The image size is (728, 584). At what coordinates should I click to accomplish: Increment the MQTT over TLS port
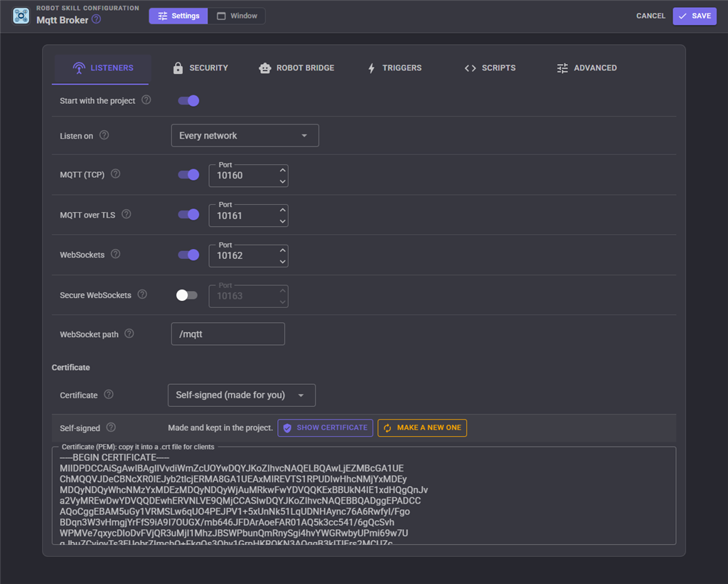(283, 210)
